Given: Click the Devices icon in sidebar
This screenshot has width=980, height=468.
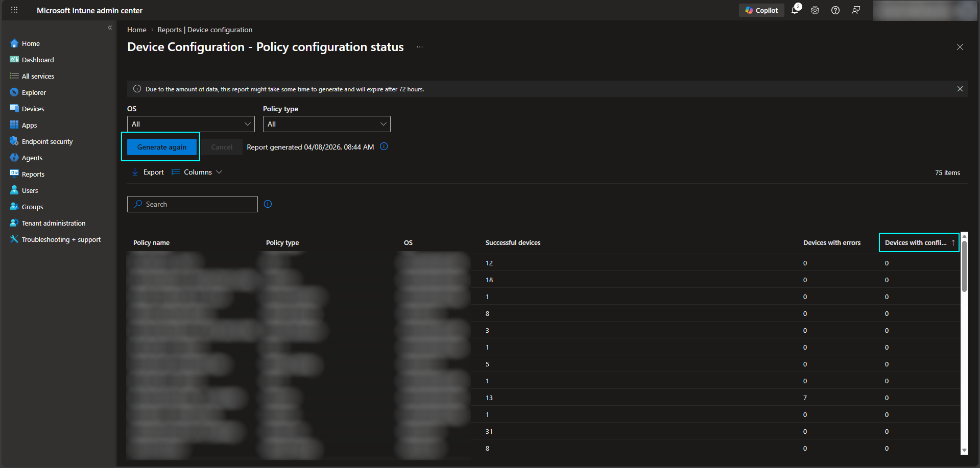Looking at the screenshot, I should [x=14, y=109].
